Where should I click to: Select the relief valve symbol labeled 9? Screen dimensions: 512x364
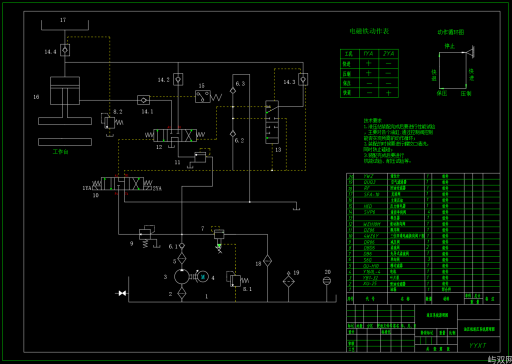point(146,233)
